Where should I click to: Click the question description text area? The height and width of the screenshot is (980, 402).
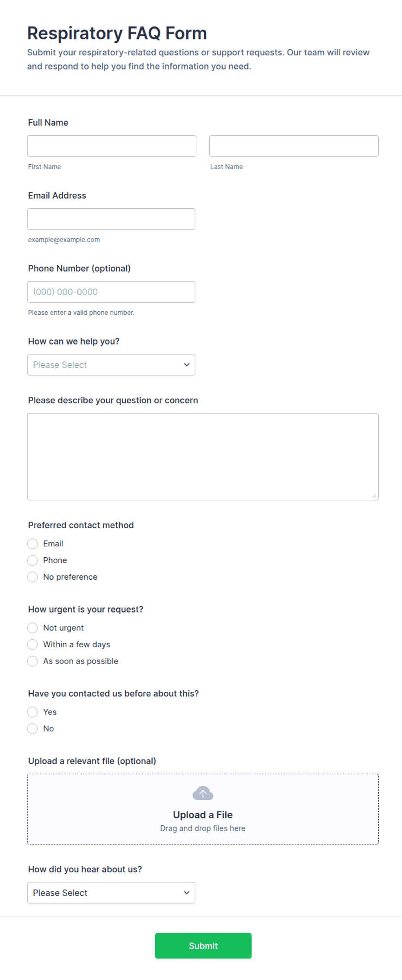click(x=203, y=456)
